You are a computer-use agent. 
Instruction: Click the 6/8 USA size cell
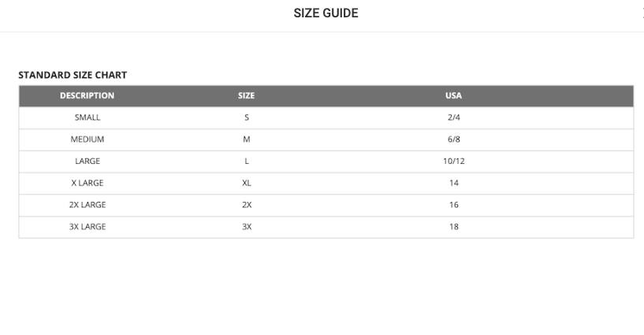pos(453,140)
